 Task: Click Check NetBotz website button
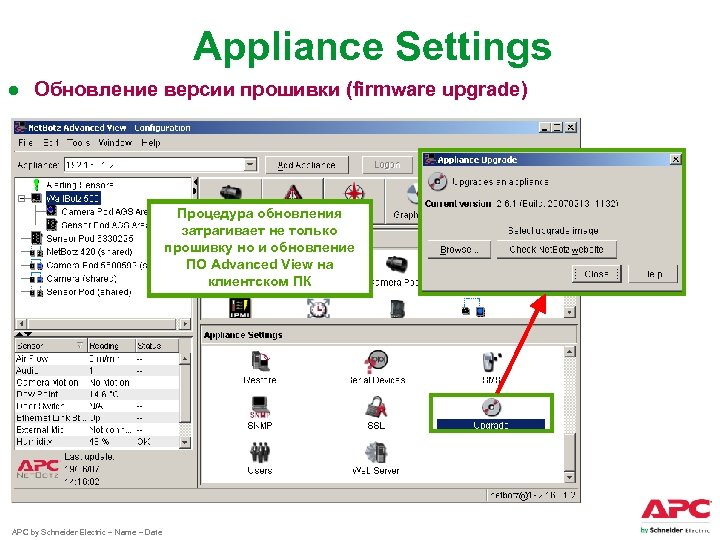(x=557, y=250)
